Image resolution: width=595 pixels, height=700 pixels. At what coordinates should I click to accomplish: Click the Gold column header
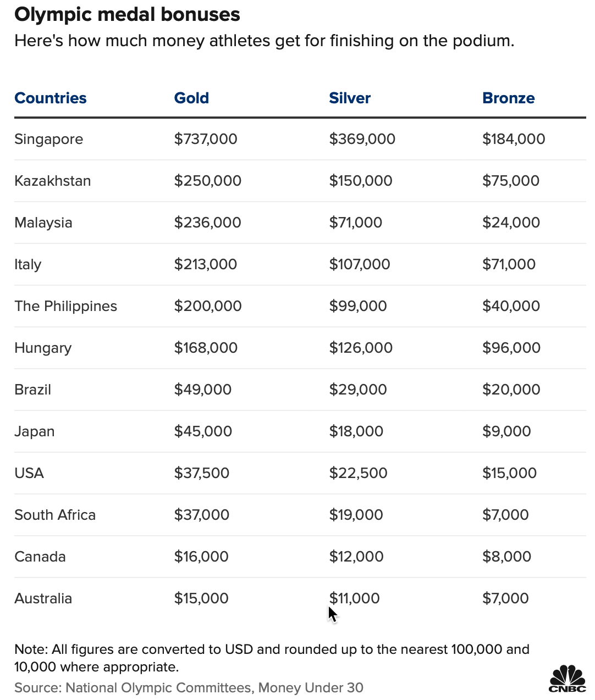[x=191, y=98]
